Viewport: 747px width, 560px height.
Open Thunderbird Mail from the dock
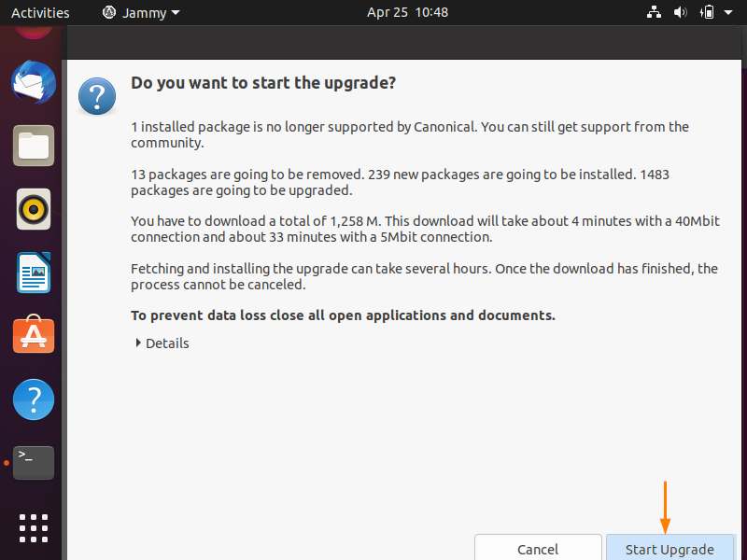tap(34, 82)
